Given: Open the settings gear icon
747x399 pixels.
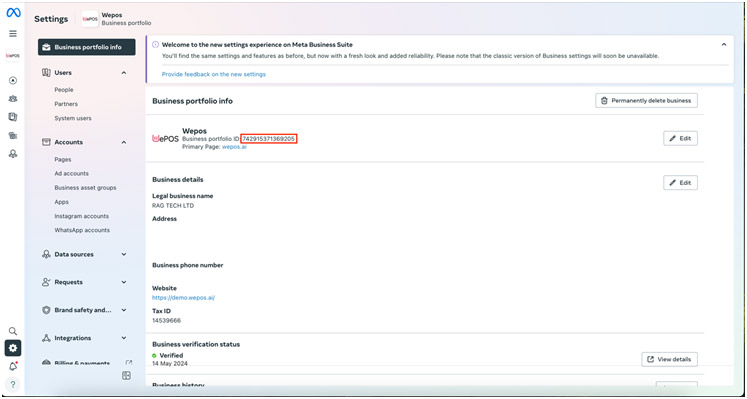Looking at the screenshot, I should pyautogui.click(x=13, y=348).
